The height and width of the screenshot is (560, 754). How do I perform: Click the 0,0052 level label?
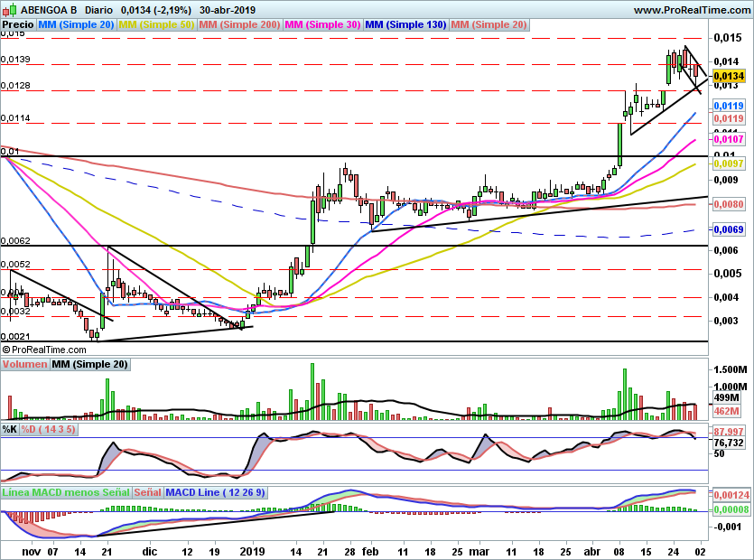pyautogui.click(x=15, y=264)
